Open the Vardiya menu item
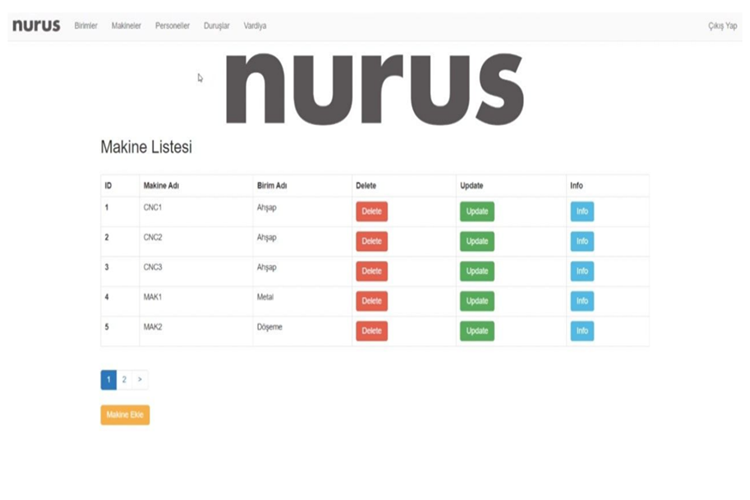 (255, 26)
